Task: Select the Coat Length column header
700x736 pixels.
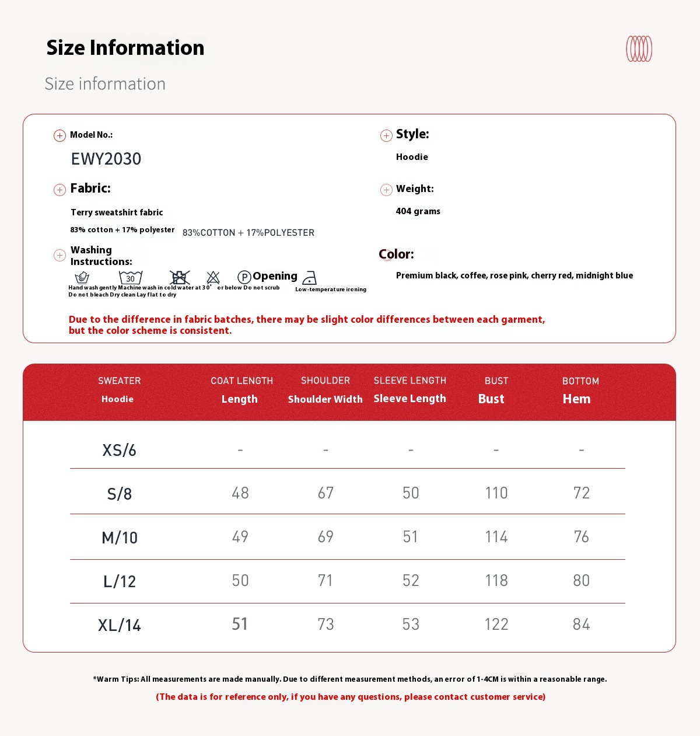Action: 242,390
